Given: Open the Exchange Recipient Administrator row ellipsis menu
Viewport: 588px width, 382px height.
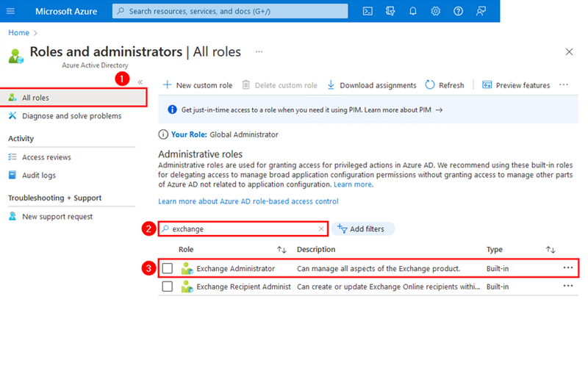Looking at the screenshot, I should pos(567,286).
